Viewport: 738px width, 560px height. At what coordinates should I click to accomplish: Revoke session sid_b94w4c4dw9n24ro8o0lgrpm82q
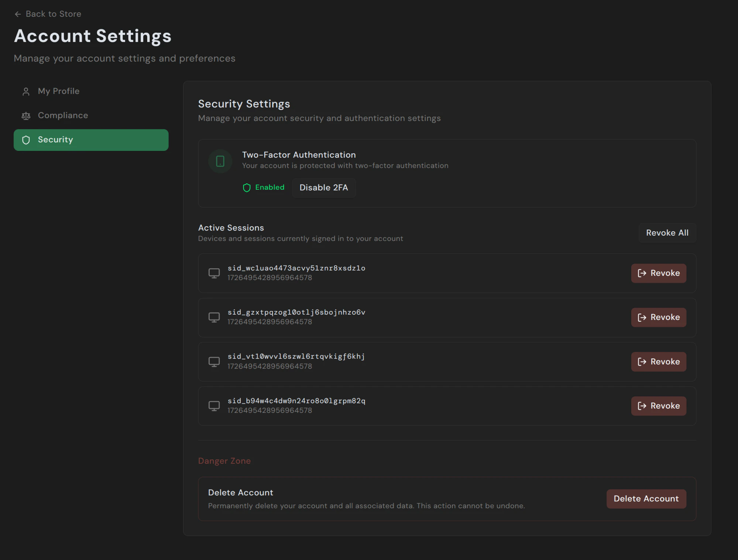pos(658,406)
